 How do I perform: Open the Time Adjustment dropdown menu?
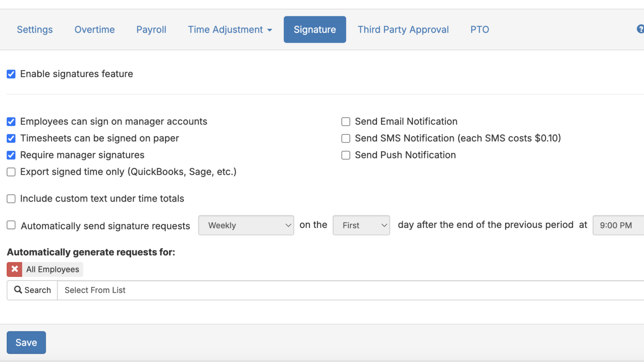pos(230,30)
